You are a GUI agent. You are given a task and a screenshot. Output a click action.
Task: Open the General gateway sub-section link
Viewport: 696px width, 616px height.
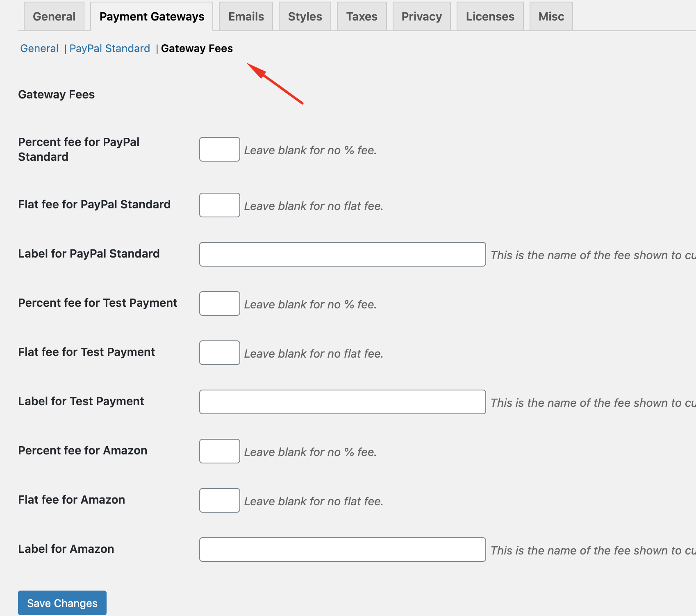[x=39, y=48]
